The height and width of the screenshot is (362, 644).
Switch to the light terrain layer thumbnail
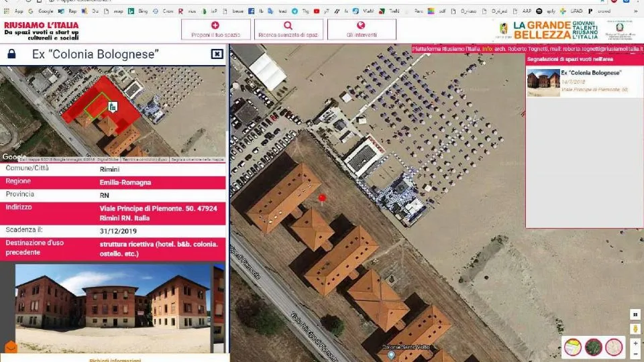614,347
